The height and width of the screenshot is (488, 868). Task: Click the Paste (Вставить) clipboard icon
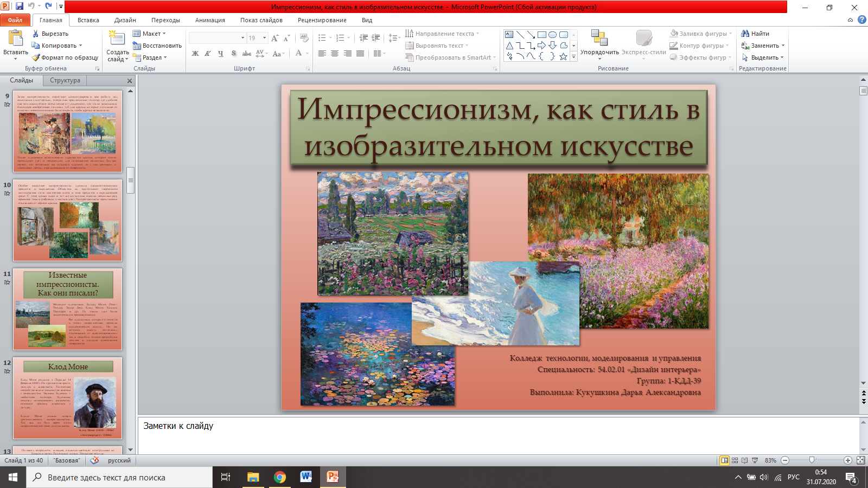point(16,38)
